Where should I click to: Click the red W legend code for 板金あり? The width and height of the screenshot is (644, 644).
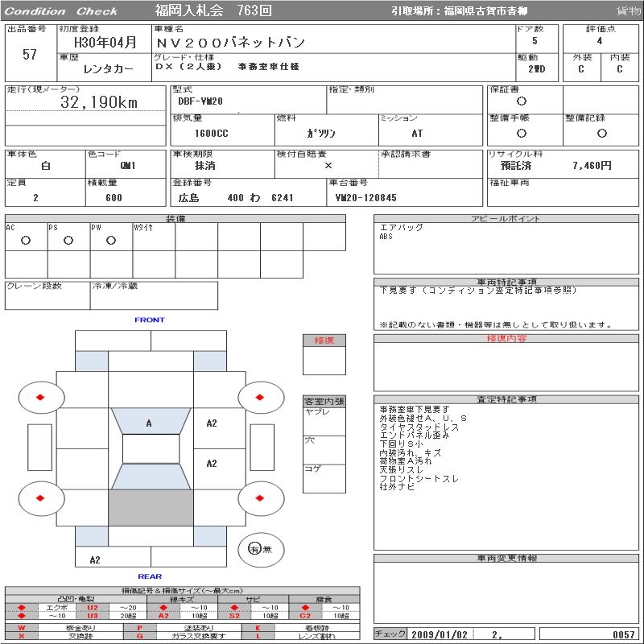(x=22, y=628)
